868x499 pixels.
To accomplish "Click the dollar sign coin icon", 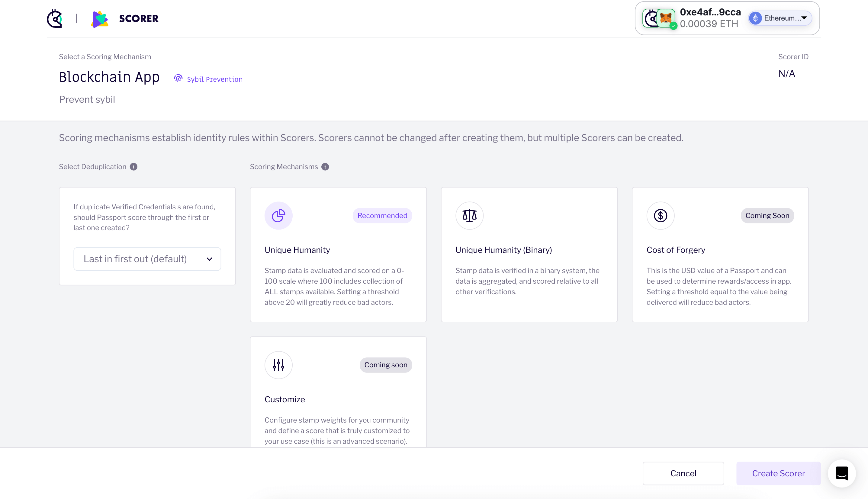I will [660, 216].
